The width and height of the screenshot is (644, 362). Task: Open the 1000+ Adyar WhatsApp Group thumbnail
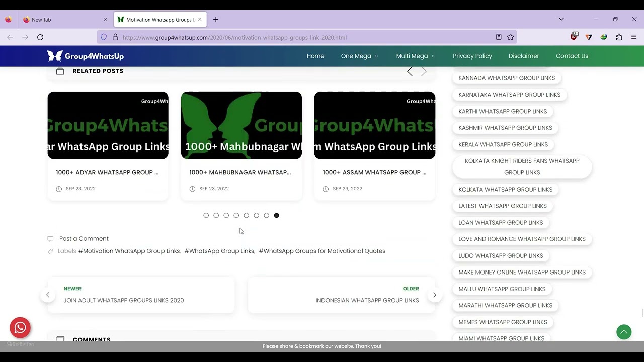pos(108,125)
